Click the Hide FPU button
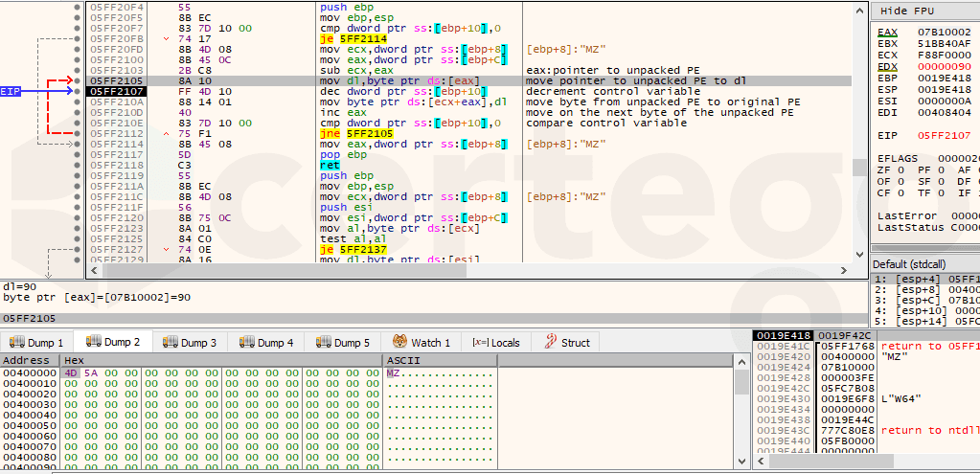The image size is (980, 474). [x=907, y=11]
